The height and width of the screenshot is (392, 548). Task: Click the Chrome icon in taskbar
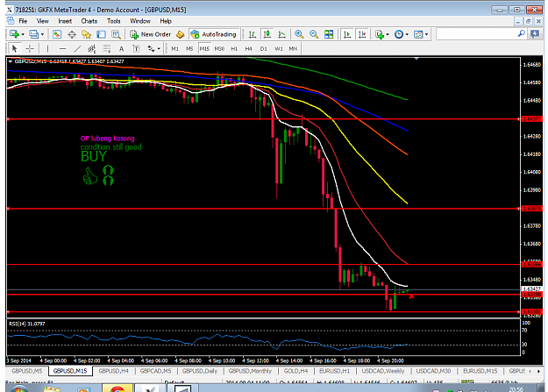click(x=117, y=388)
